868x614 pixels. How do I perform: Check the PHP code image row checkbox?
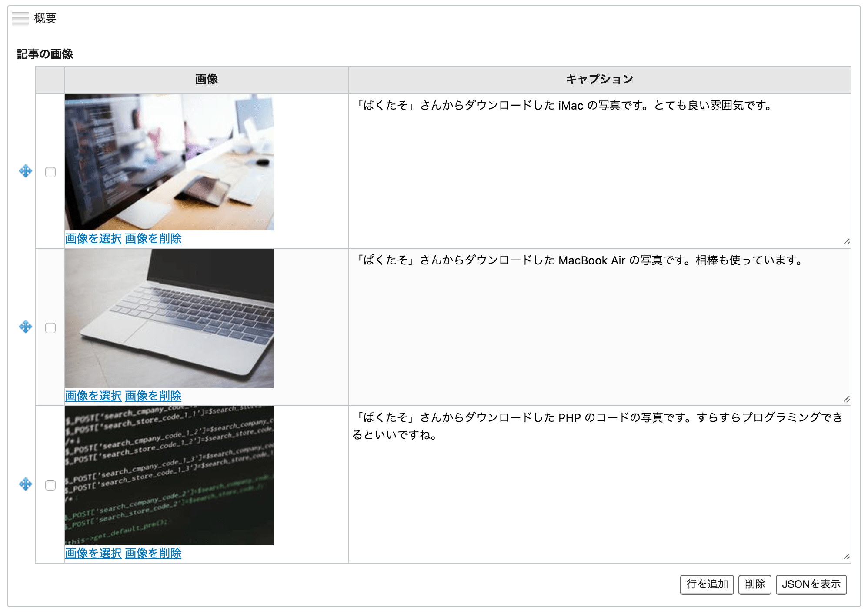pos(50,485)
